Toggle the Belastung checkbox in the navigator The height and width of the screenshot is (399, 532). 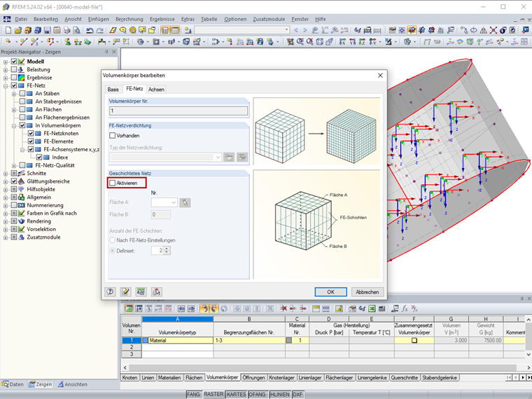[x=13, y=70]
